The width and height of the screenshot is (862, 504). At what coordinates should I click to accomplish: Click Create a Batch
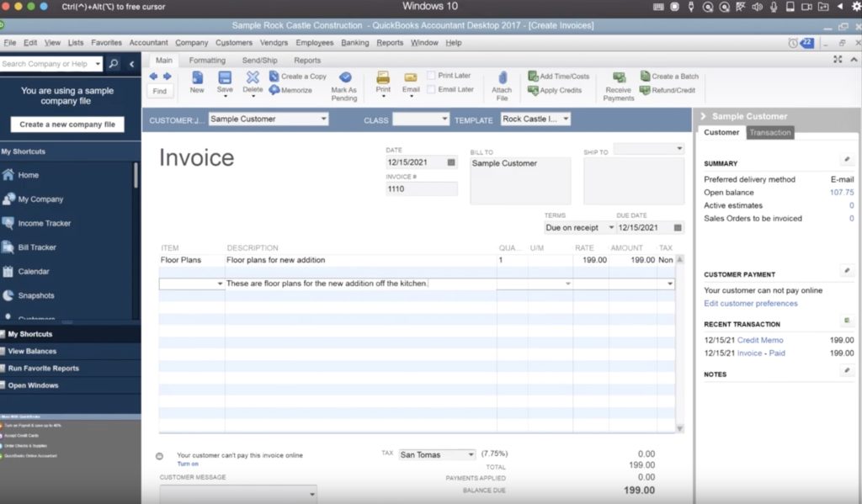point(669,76)
